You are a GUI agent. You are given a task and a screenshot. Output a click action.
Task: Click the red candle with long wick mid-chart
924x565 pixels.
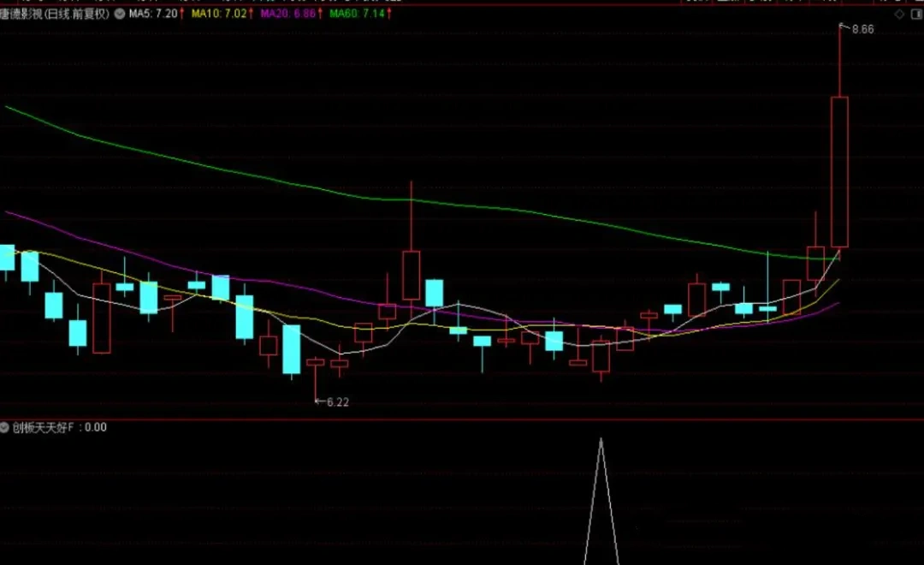coord(412,275)
